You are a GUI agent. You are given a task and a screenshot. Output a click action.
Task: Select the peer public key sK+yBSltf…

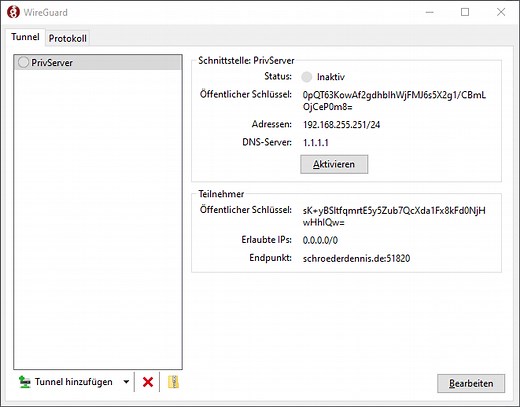[394, 216]
